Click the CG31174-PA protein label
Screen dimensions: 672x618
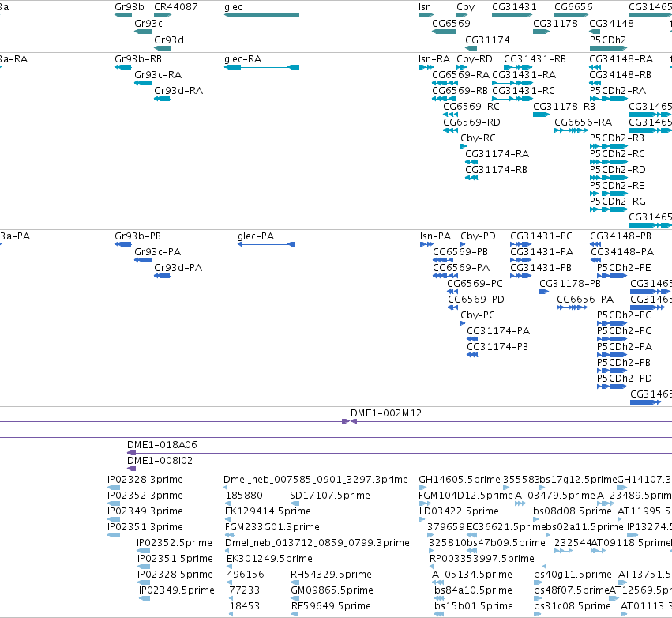[x=498, y=330]
